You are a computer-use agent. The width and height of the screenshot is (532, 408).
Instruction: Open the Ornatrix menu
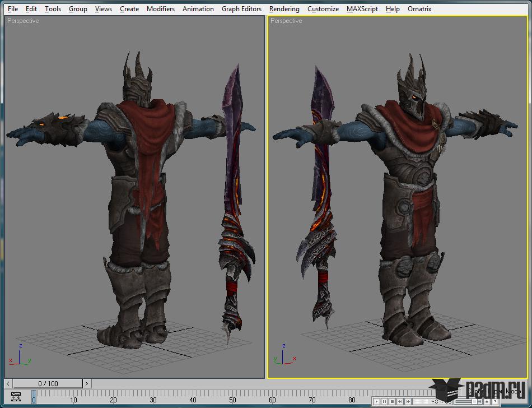coord(420,9)
